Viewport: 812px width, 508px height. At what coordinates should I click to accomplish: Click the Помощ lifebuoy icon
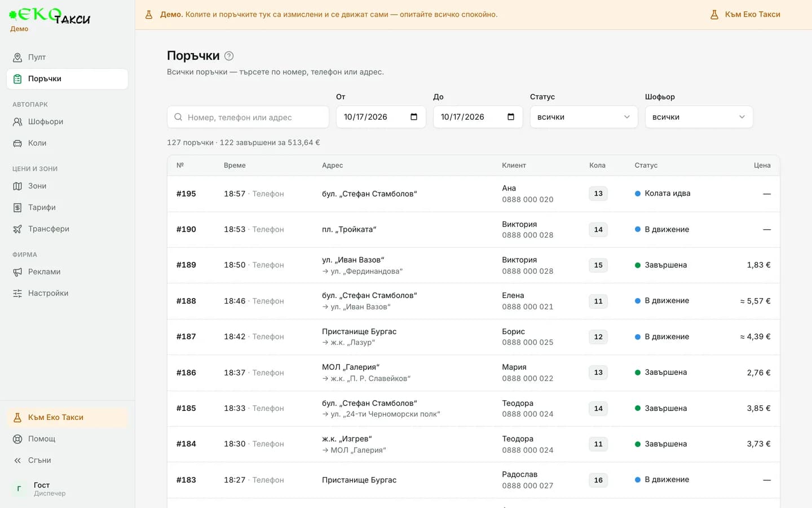[17, 439]
